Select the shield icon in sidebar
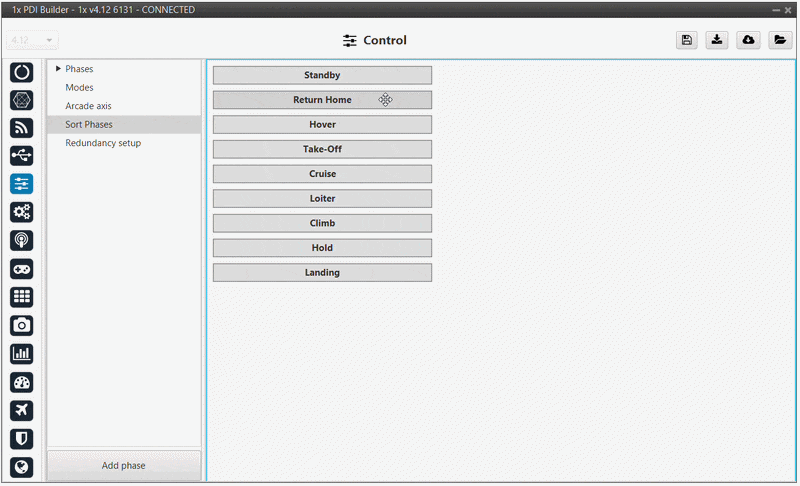Image resolution: width=800 pixels, height=486 pixels. coord(22,438)
